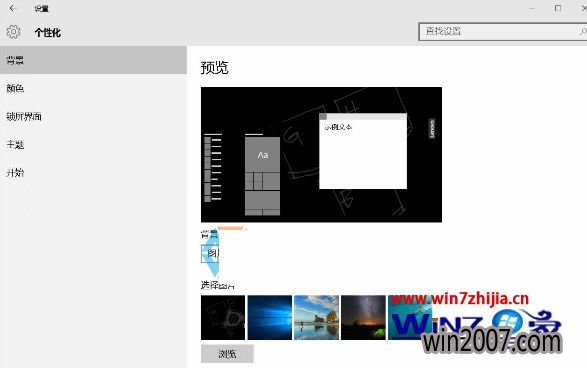Image resolution: width=587 pixels, height=368 pixels.
Task: Choose the blue Windows logo wallpaper
Action: tap(270, 317)
